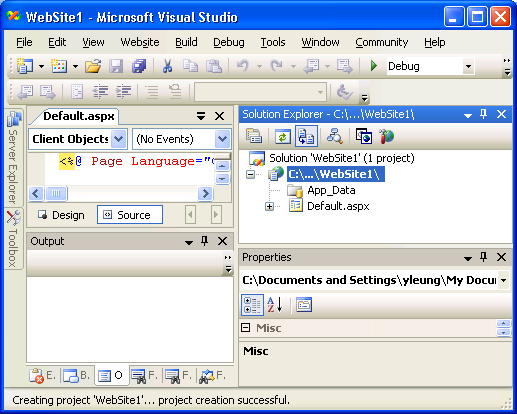The image size is (517, 414).
Task: Open the Client Objects dropdown
Action: point(119,139)
